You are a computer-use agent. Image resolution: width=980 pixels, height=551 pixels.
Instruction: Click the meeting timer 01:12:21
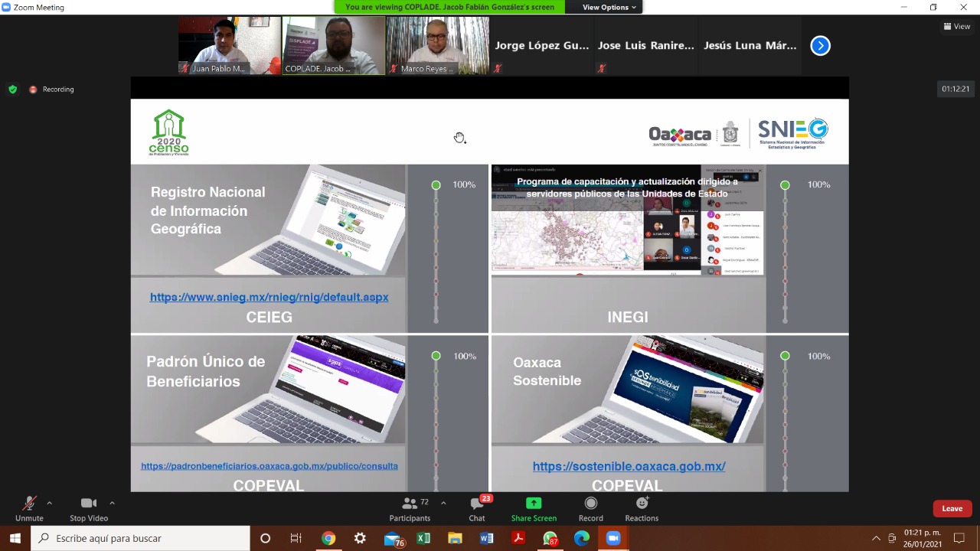[x=955, y=90]
